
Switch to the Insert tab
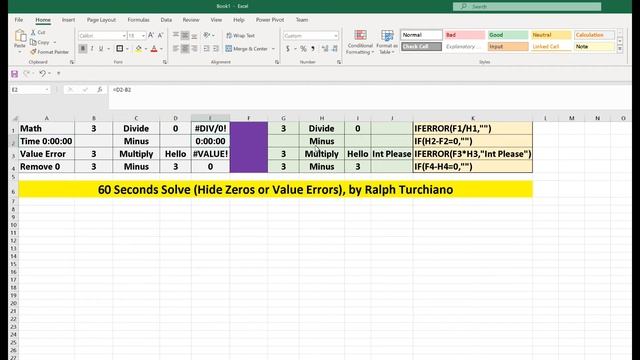click(x=68, y=20)
